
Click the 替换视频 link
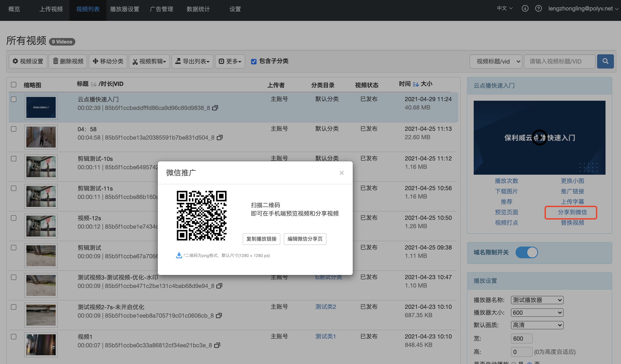click(x=572, y=223)
